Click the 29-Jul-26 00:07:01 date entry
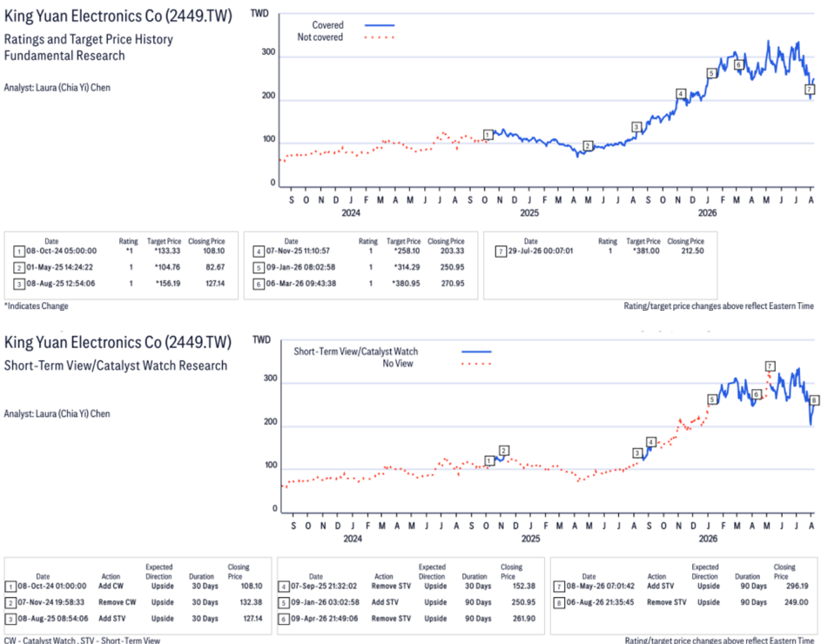 coord(541,251)
